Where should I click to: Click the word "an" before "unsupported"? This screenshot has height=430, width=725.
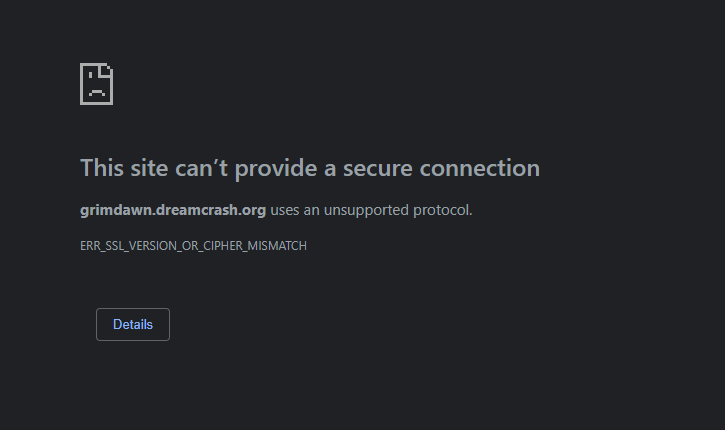(314, 211)
